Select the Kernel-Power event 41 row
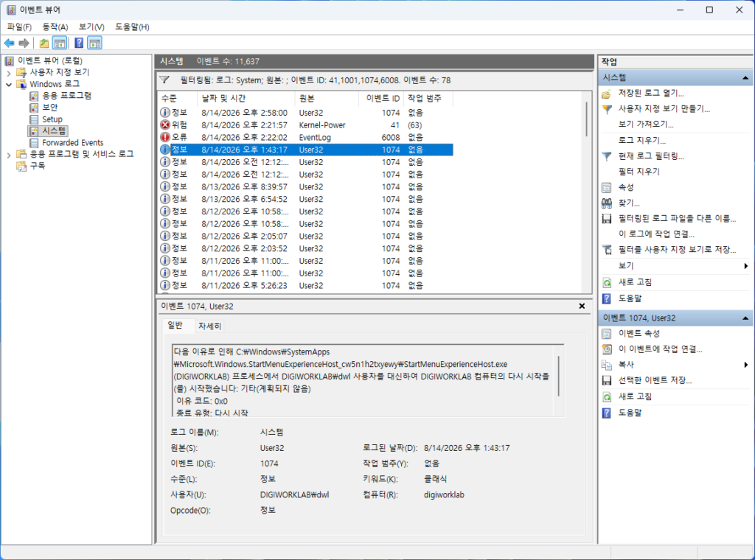Image resolution: width=755 pixels, height=560 pixels. tap(305, 125)
